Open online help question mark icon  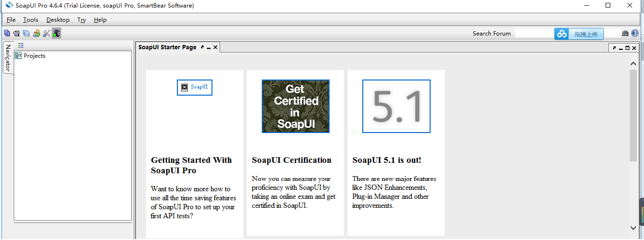point(635,33)
